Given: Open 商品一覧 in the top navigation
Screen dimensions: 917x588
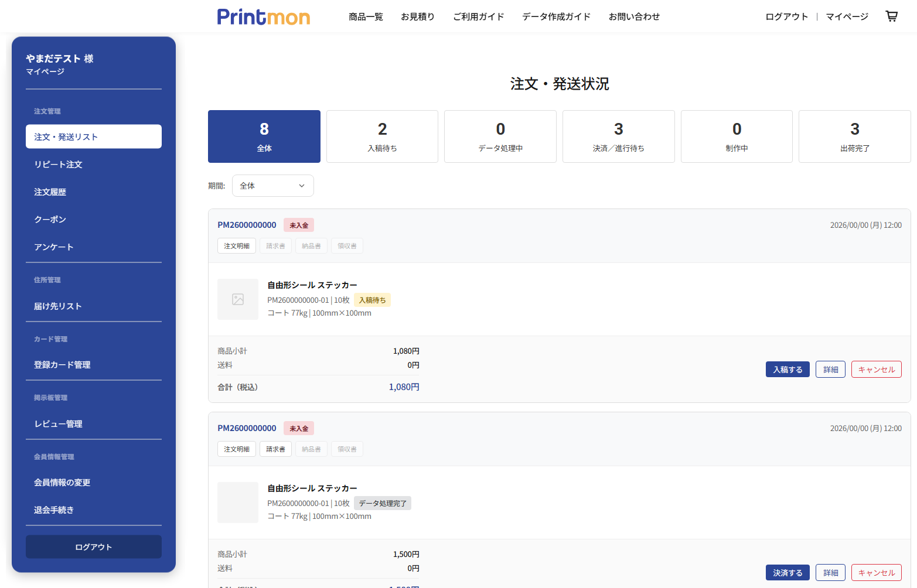Looking at the screenshot, I should tap(366, 17).
